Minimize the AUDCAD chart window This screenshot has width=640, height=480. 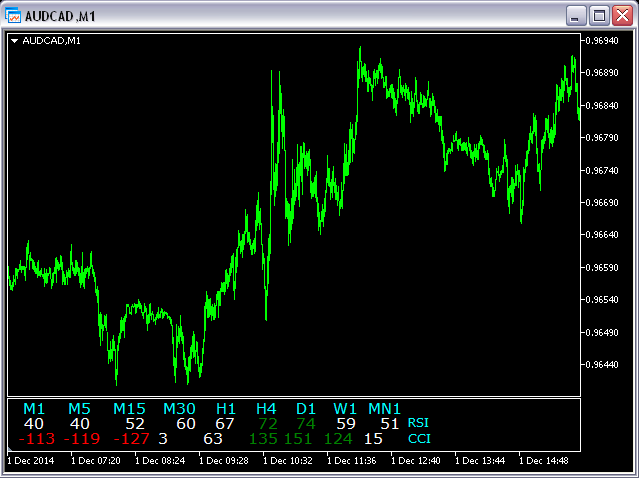point(575,15)
